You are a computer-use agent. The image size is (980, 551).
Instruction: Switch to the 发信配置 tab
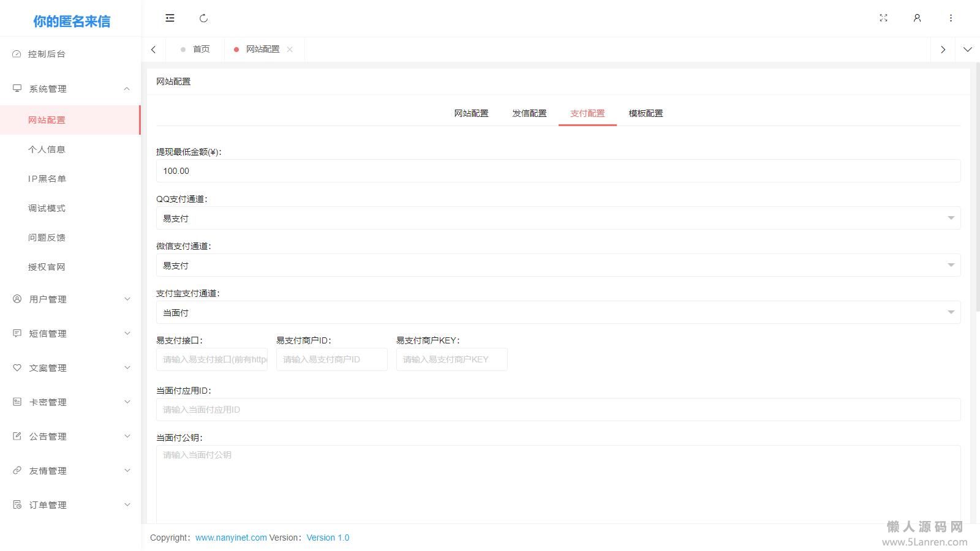(x=529, y=113)
